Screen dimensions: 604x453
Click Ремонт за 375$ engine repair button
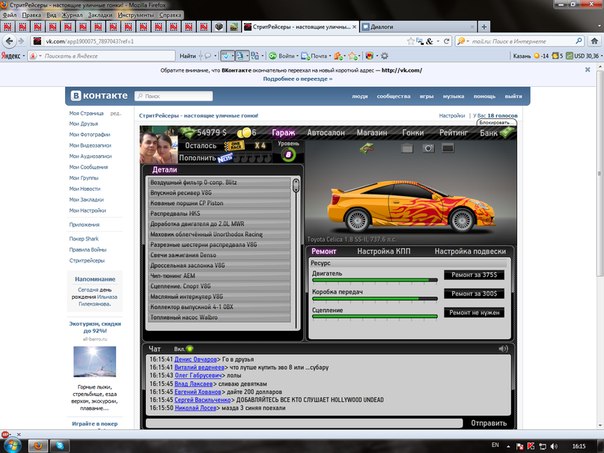click(x=474, y=275)
